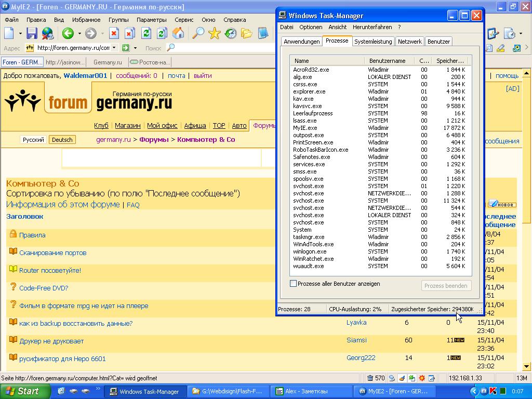Select the Germany.ru browser tab
The width and height of the screenshot is (532, 399).
(x=108, y=62)
